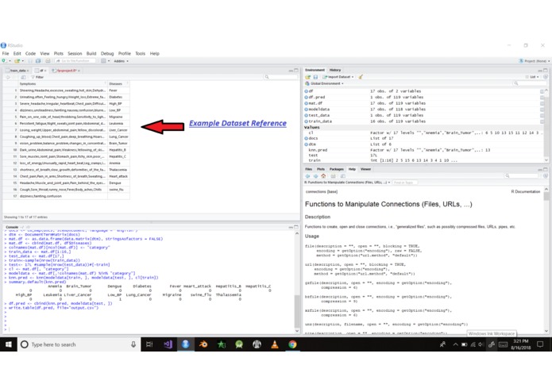Click the show-in-new-window icon in data viewer
552x392 pixels.
pyautogui.click(x=23, y=77)
